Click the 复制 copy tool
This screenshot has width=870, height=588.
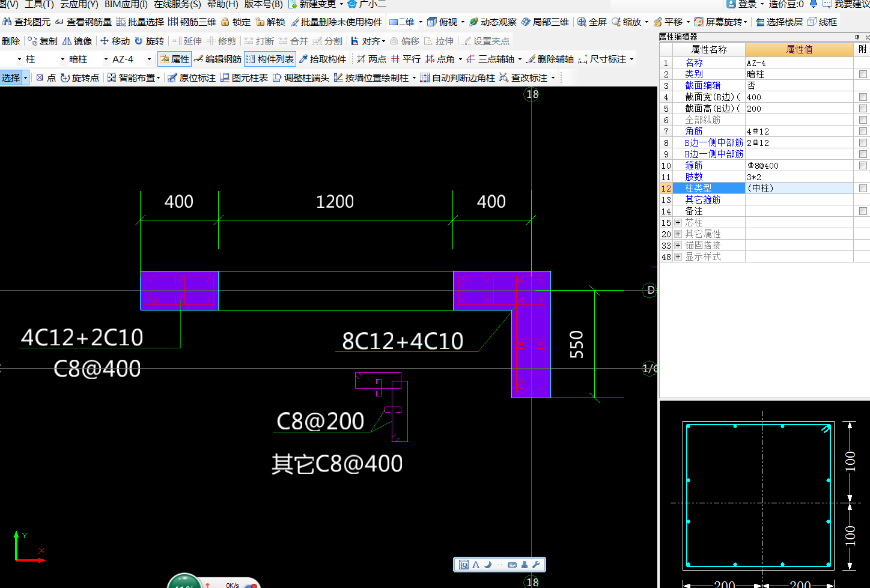pyautogui.click(x=43, y=41)
